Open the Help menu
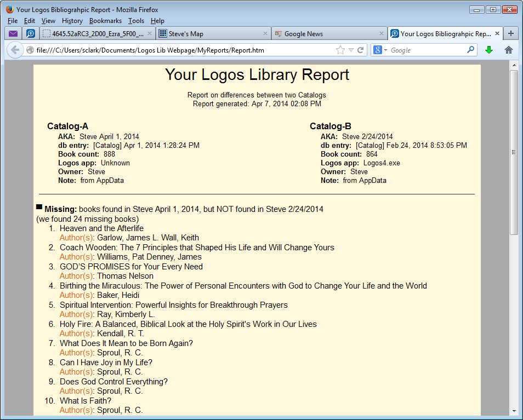The width and height of the screenshot is (523, 420). 157,21
